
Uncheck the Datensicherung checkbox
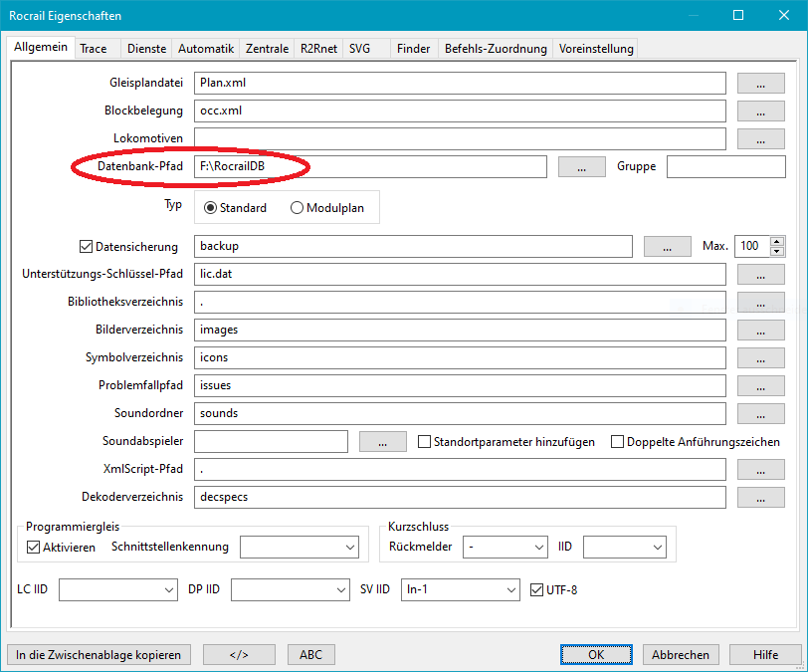pyautogui.click(x=85, y=246)
